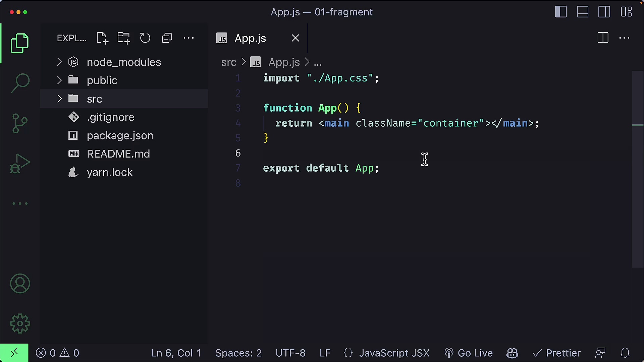Open the Manage gear settings menu
The image size is (644, 362).
(x=20, y=323)
